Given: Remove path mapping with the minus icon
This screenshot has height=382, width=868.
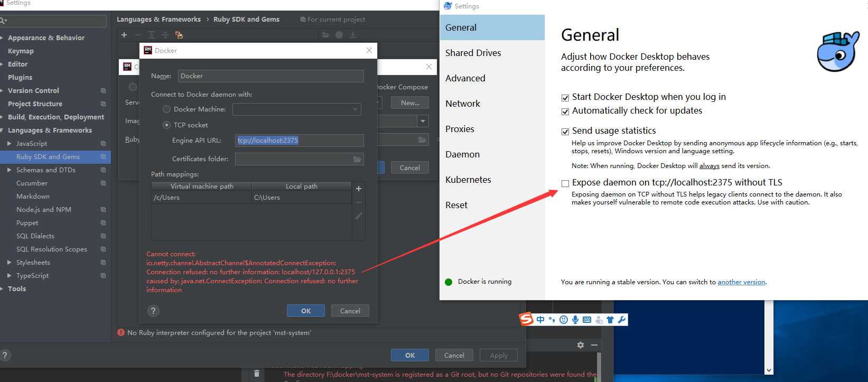Looking at the screenshot, I should click(359, 202).
